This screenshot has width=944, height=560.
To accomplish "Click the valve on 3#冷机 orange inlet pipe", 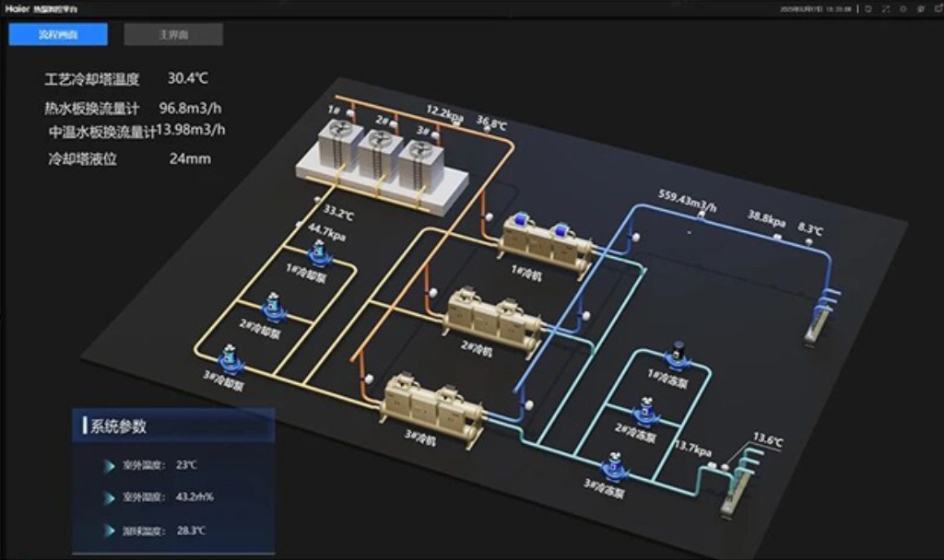I will pos(369,379).
